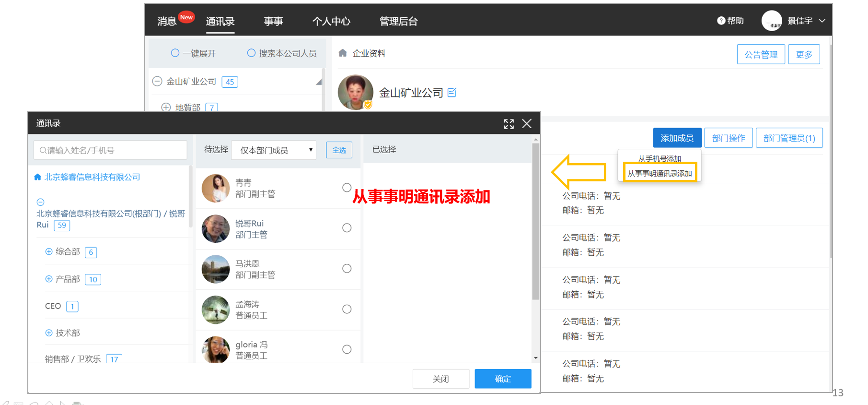Click 金山矿业公司's company logo avatar
This screenshot has height=405, width=868.
[x=355, y=92]
